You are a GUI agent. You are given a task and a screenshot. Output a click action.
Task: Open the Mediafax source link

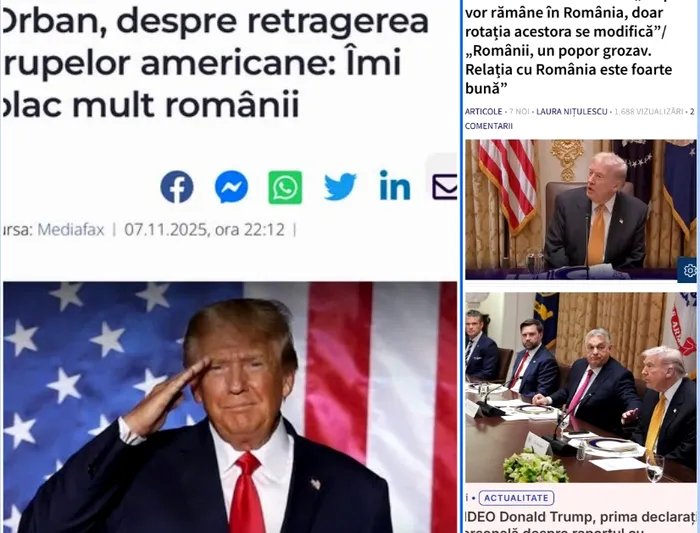pos(71,229)
